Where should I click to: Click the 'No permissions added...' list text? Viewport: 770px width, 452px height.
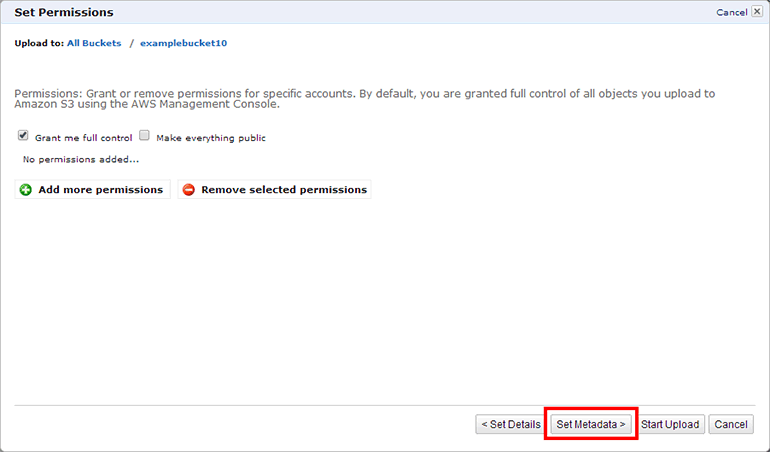(80, 159)
